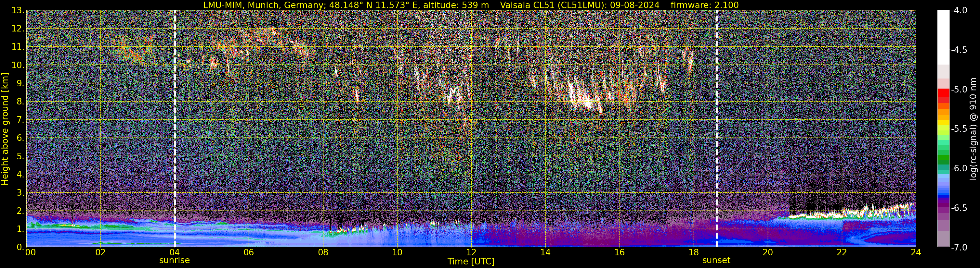The height and width of the screenshot is (268, 980).
Task: Click the height axis tick label '9.'
Action: click(x=20, y=83)
